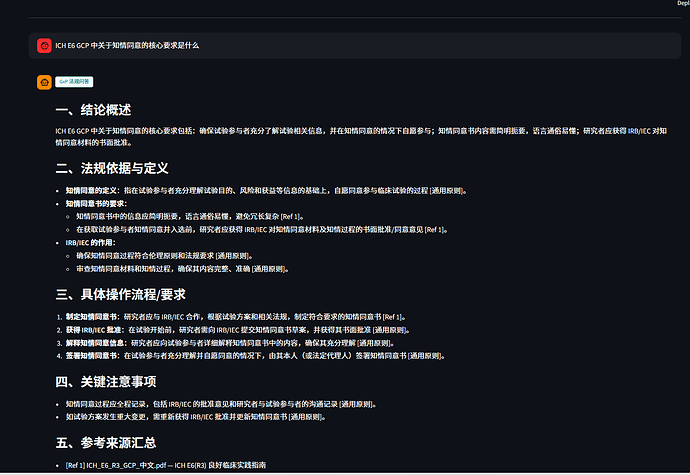690x475 pixels.
Task: Click step 2 获得 IRB/IEC 批准
Action: pyautogui.click(x=238, y=330)
